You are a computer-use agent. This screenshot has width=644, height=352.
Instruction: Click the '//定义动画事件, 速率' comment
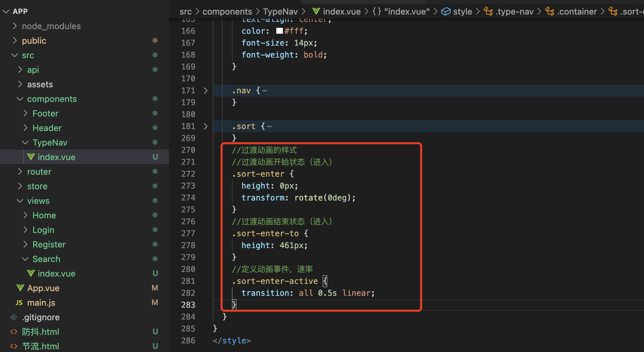pyautogui.click(x=272, y=269)
